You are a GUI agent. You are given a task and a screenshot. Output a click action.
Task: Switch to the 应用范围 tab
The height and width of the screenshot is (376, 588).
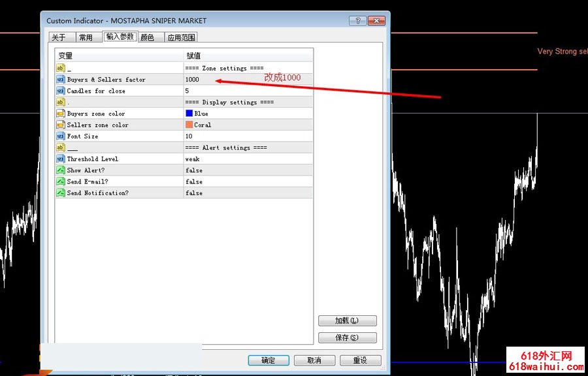[x=181, y=37]
